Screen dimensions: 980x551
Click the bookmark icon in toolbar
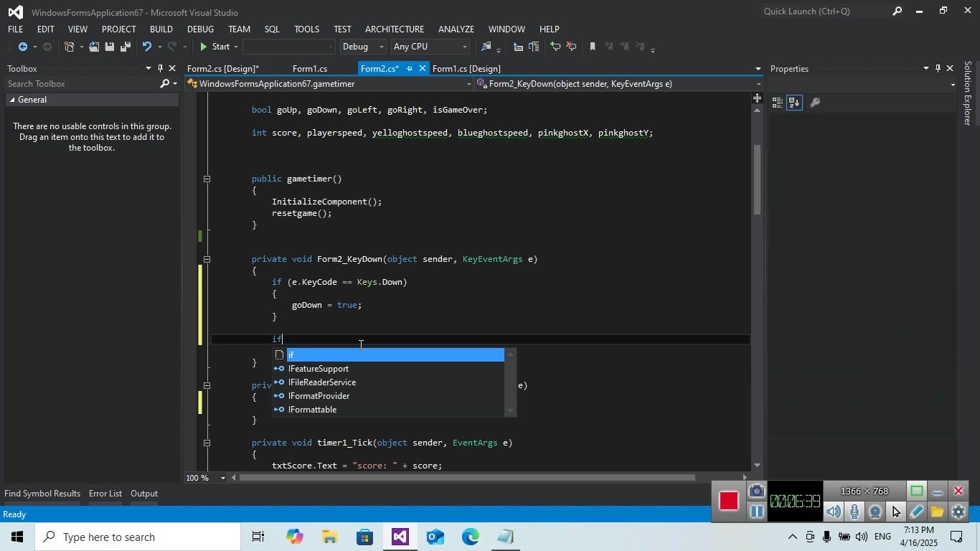tap(592, 47)
